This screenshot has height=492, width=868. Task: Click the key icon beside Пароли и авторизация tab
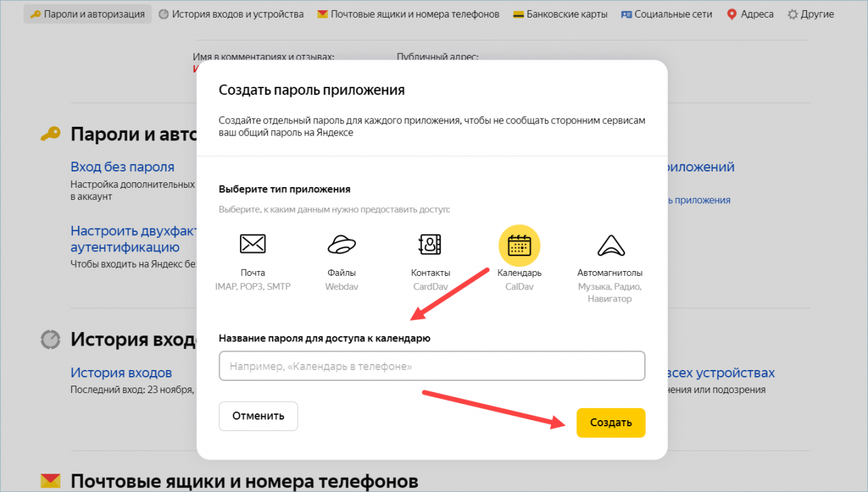click(35, 14)
